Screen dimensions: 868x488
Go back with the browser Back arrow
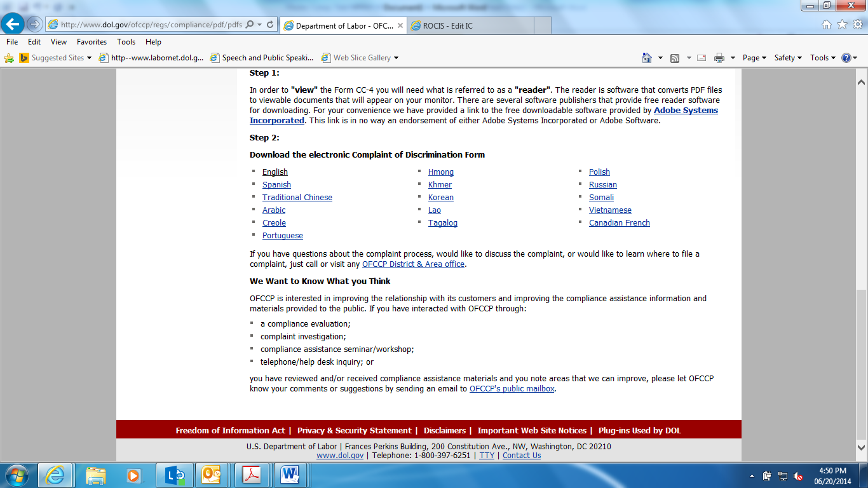13,25
